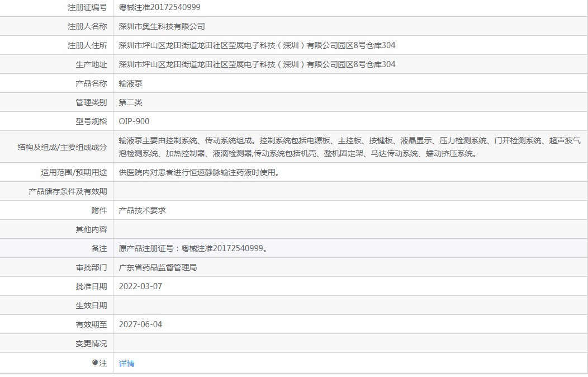Image resolution: width=588 pixels, height=377 pixels.
Task: Select the remark 原产品注册证号：粤械注准20172540999
Action: point(193,248)
